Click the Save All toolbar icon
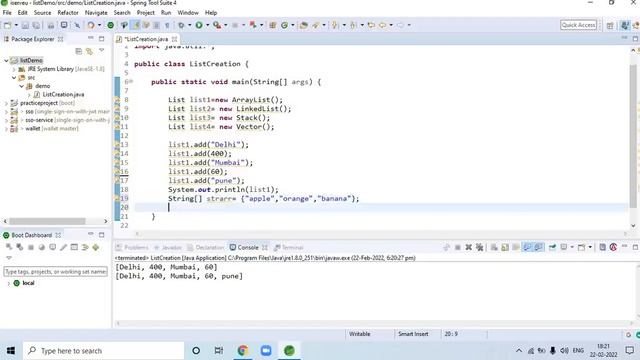 [x=36, y=25]
